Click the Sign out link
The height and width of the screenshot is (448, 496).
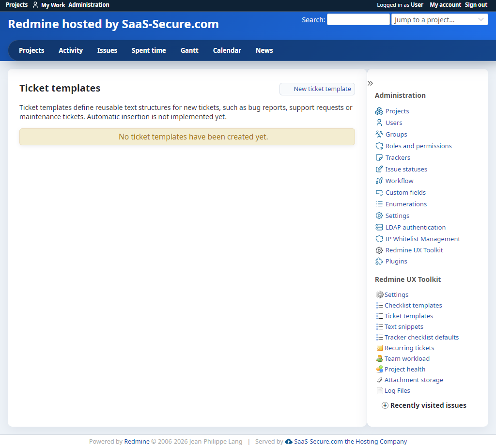(x=476, y=5)
